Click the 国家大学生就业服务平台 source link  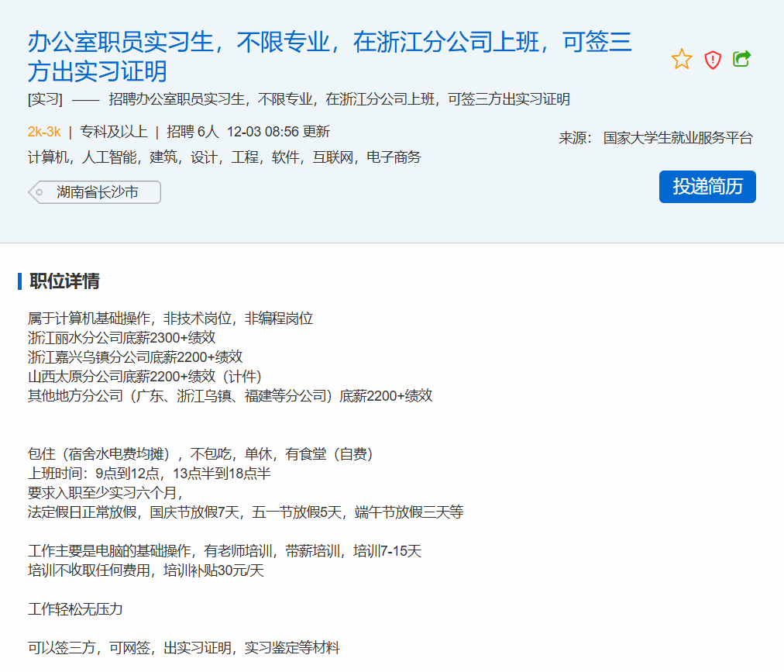pos(678,138)
